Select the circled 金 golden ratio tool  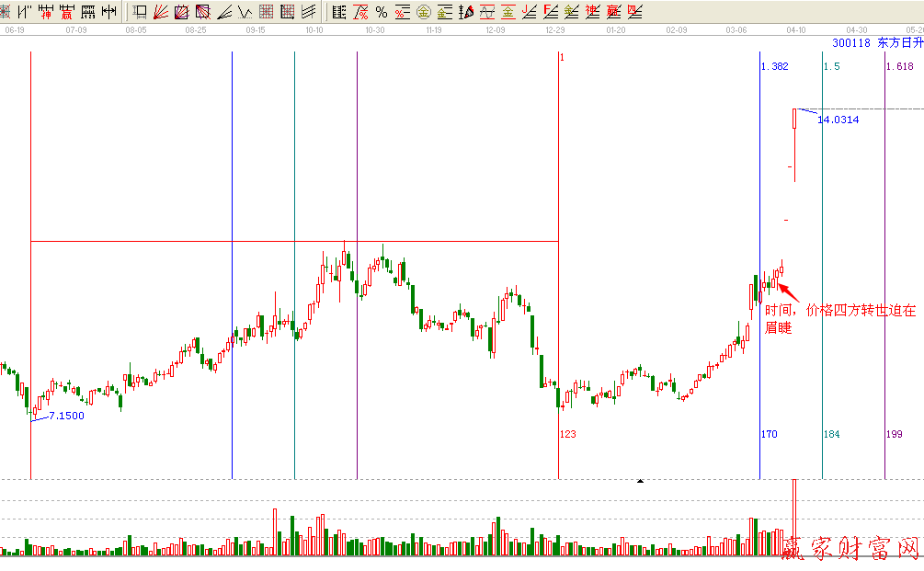424,12
